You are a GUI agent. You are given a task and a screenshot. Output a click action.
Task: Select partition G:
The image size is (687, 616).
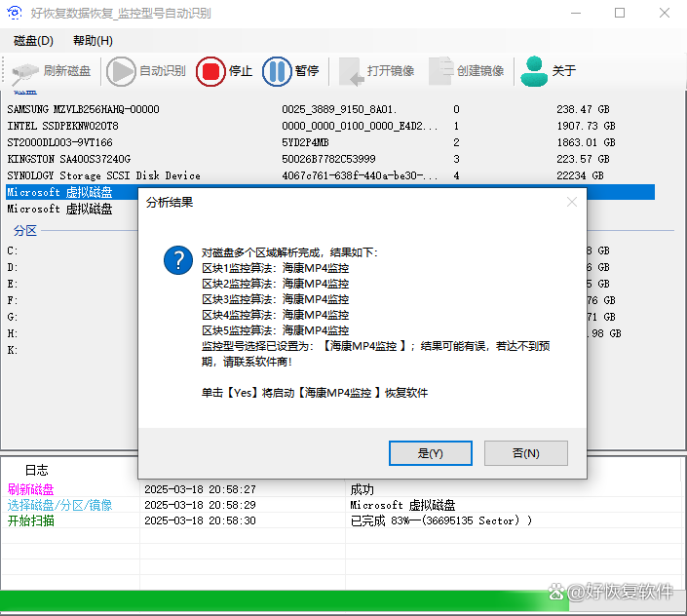[13, 317]
